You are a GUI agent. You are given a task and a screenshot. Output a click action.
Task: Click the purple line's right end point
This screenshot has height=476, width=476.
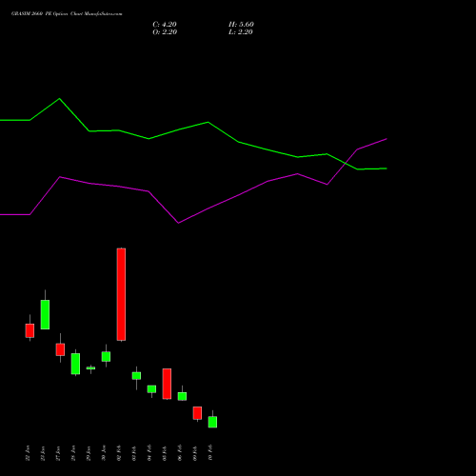(x=387, y=139)
